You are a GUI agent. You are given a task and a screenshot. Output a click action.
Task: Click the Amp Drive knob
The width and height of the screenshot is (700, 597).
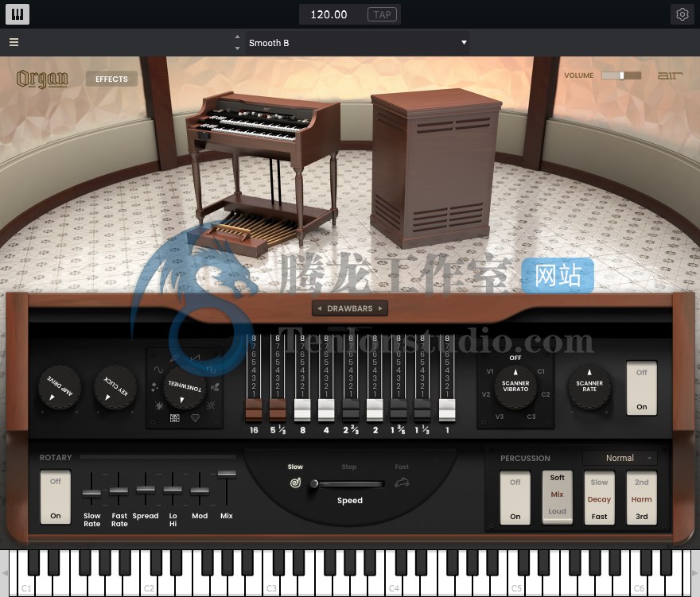pos(60,388)
